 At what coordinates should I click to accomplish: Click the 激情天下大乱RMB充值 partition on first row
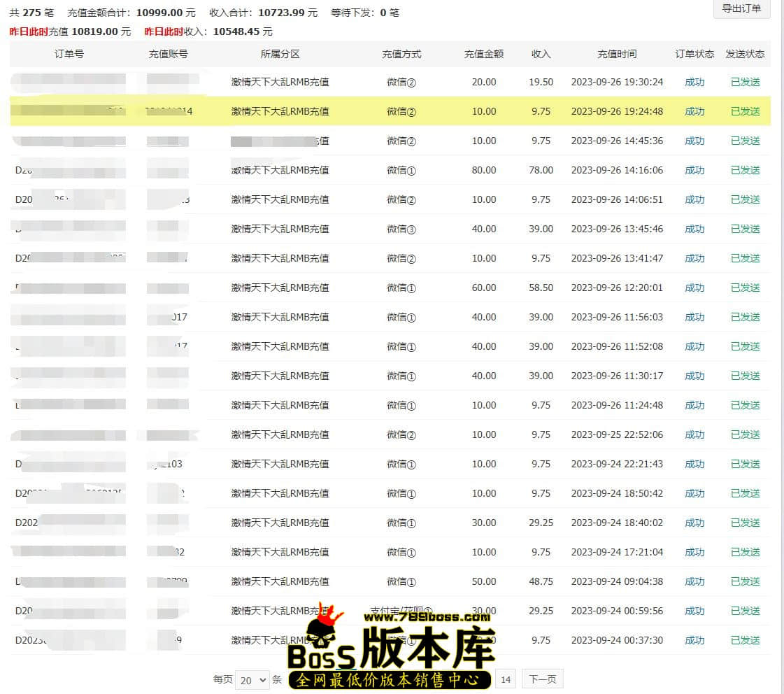[280, 82]
